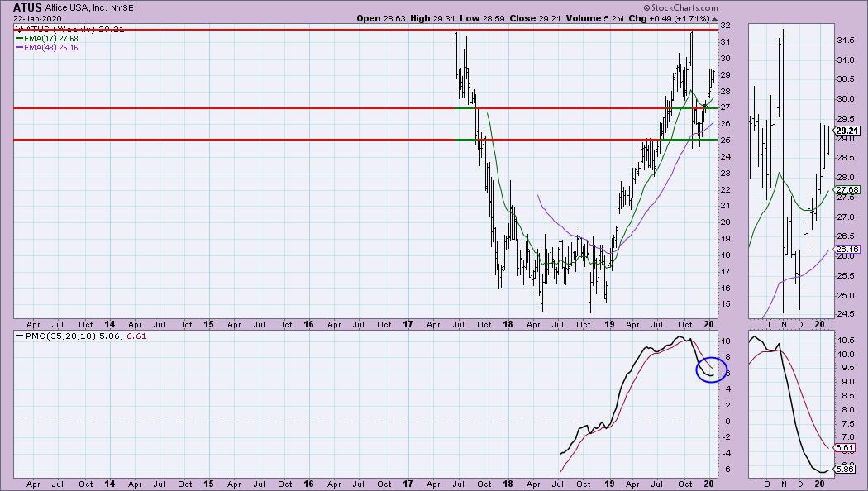
Task: Click the 19 label on price axis
Action: pyautogui.click(x=725, y=239)
